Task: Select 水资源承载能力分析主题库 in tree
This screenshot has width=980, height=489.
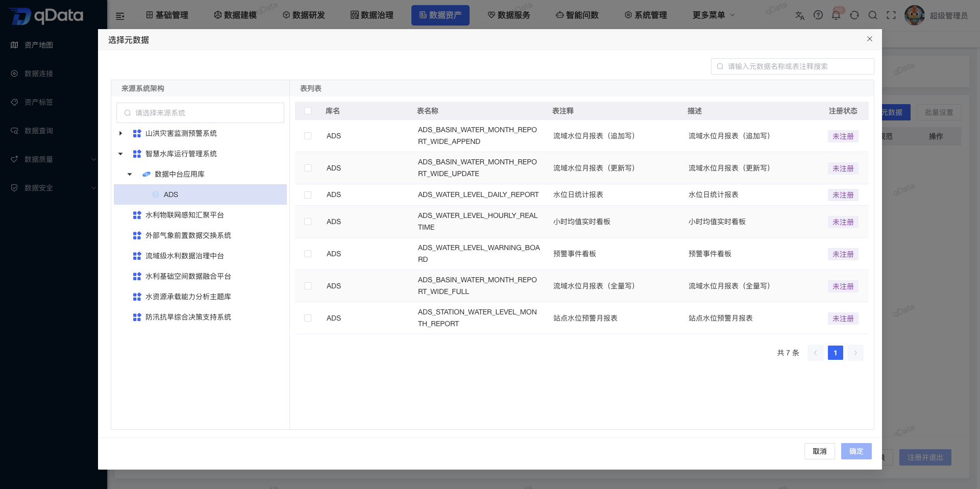Action: tap(188, 297)
